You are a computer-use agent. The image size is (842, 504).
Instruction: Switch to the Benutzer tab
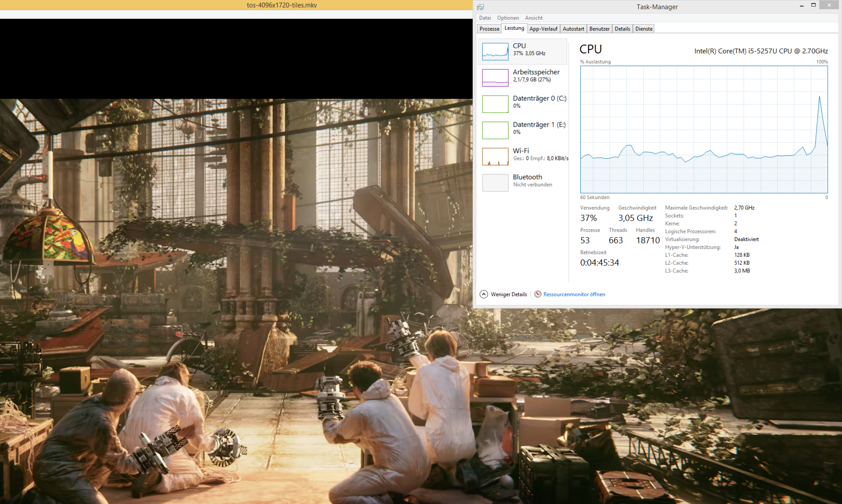(599, 29)
